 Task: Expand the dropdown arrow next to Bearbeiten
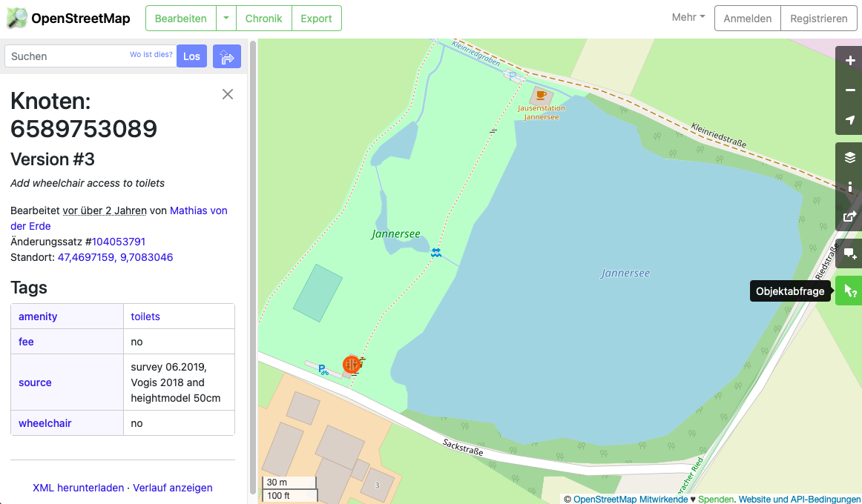(x=226, y=18)
